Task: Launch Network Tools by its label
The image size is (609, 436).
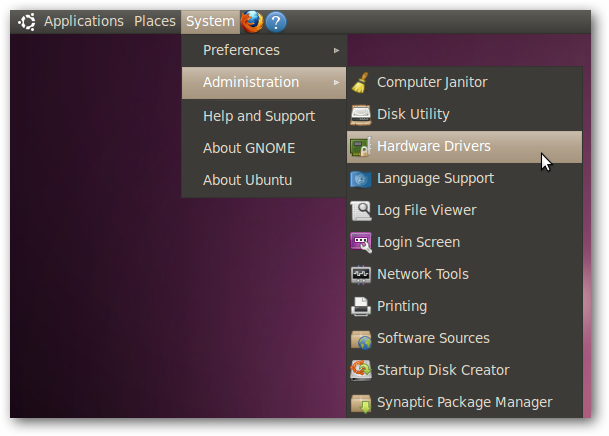Action: pyautogui.click(x=423, y=274)
